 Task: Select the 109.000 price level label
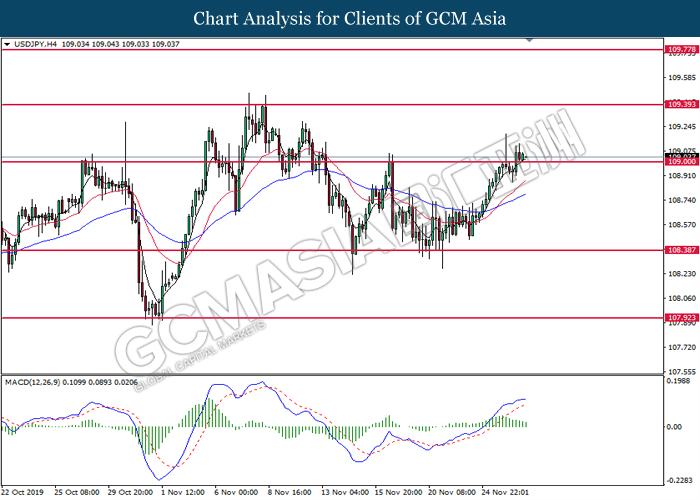click(681, 162)
